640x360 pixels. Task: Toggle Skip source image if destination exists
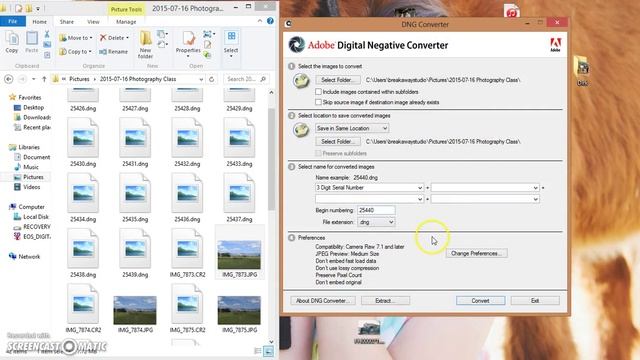[318, 102]
